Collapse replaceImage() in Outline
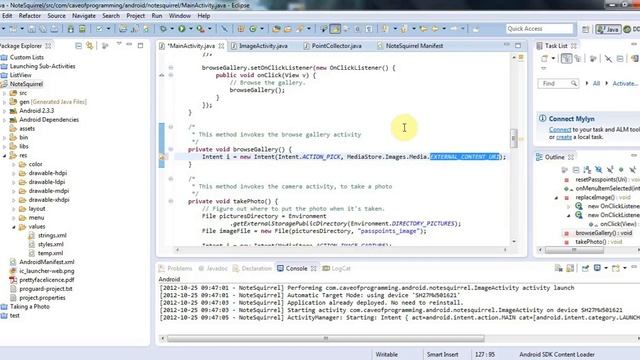 point(556,198)
